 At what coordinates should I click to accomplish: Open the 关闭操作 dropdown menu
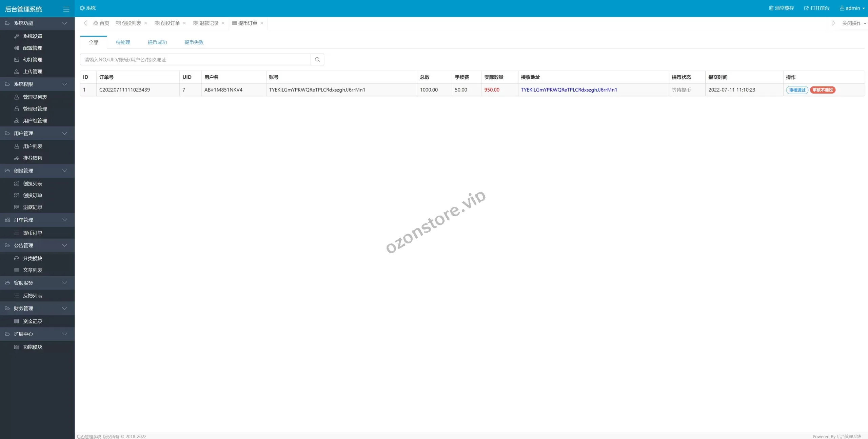[x=854, y=23]
